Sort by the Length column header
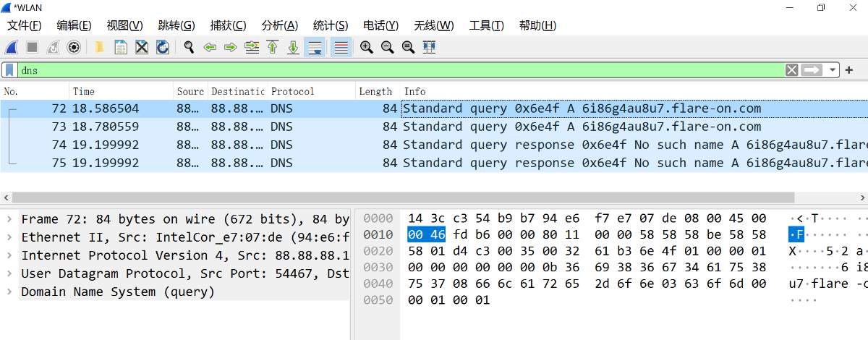 point(378,92)
